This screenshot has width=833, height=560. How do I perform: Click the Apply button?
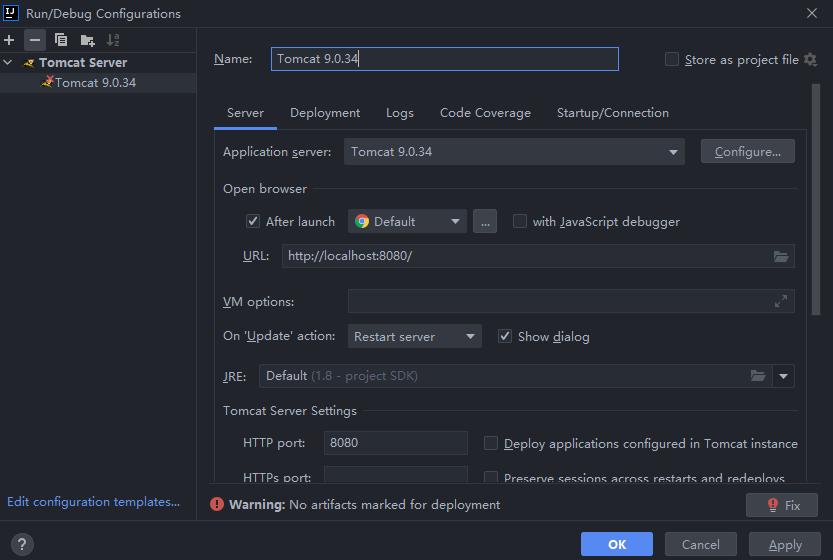(785, 544)
